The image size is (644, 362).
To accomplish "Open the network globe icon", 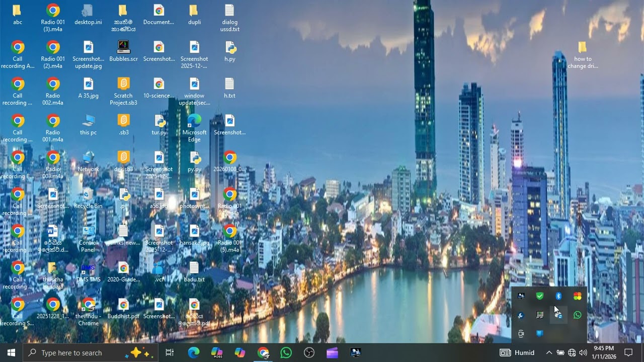I will 572,353.
